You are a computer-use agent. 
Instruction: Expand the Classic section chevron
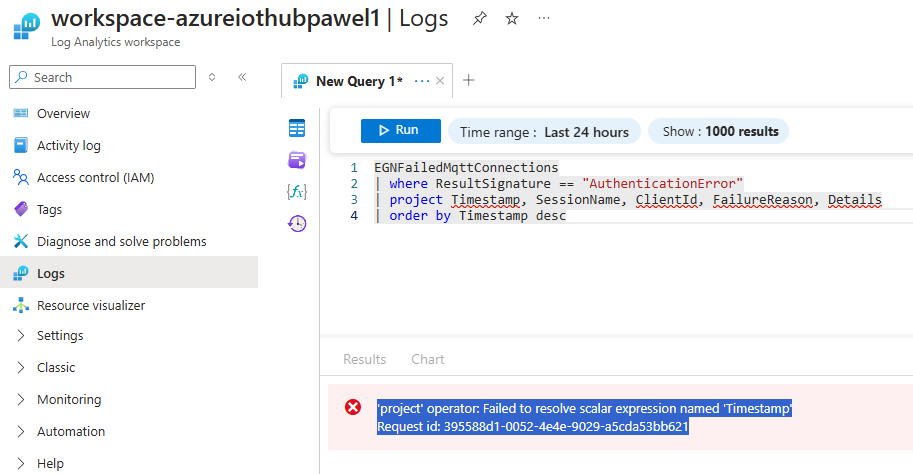pos(21,367)
